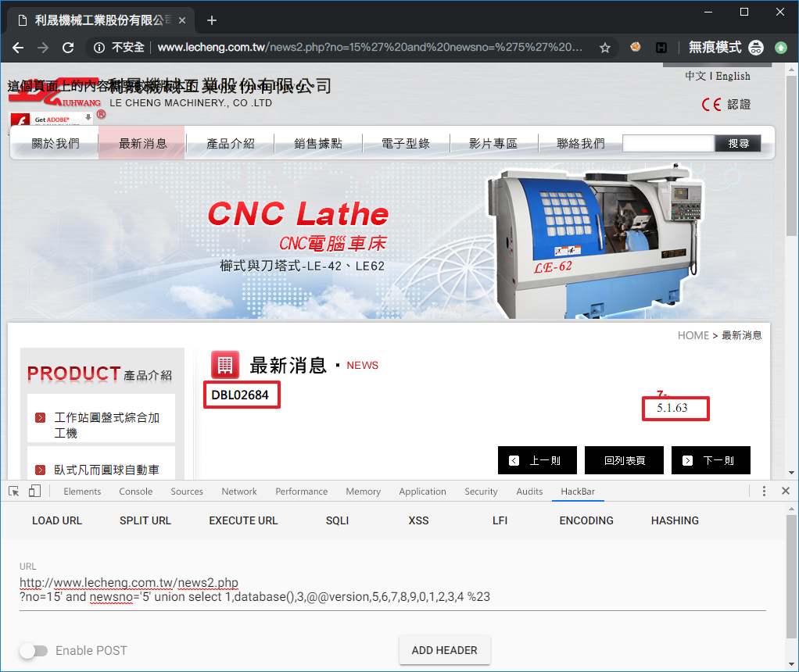
Task: Click the Get Adobe Flash Player badge
Action: [x=51, y=120]
